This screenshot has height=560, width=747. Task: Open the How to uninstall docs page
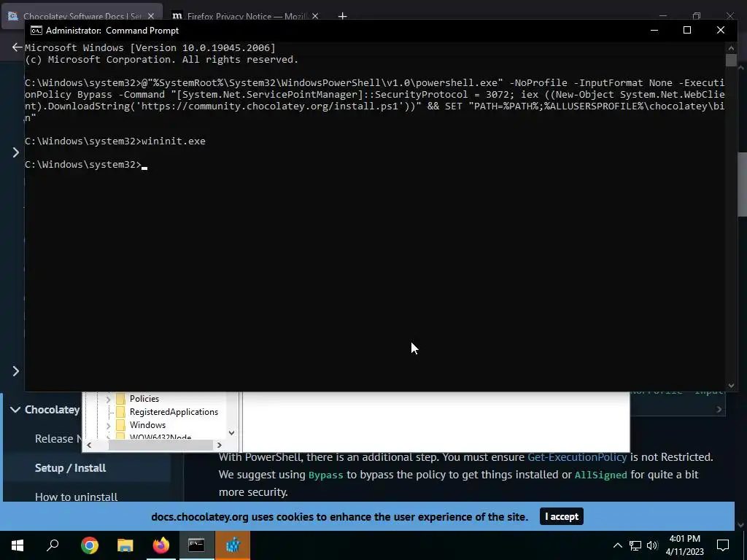point(76,497)
